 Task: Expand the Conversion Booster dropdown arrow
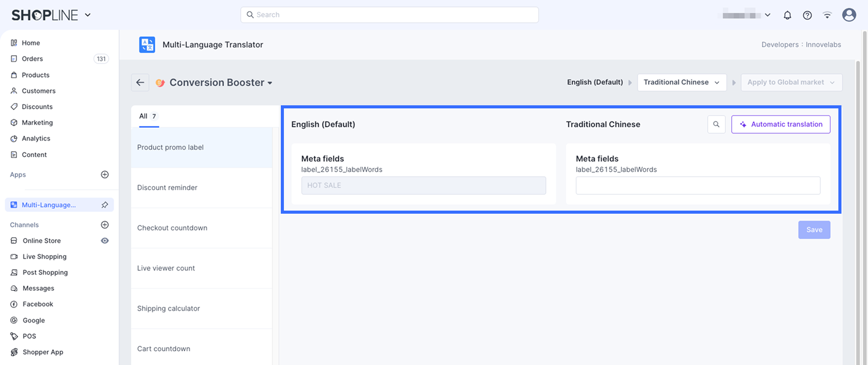coord(270,83)
